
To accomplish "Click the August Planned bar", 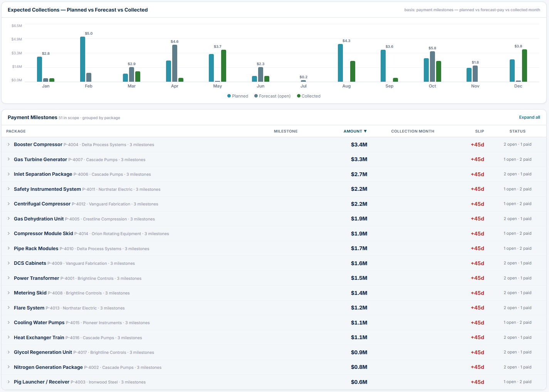I will [340, 63].
